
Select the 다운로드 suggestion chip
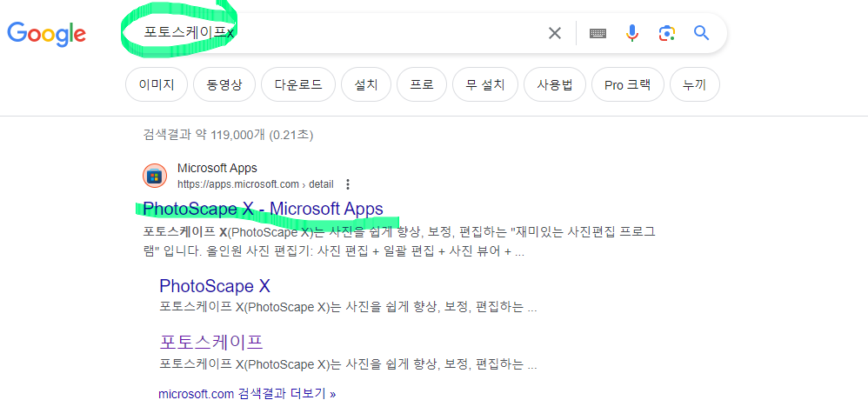click(298, 84)
